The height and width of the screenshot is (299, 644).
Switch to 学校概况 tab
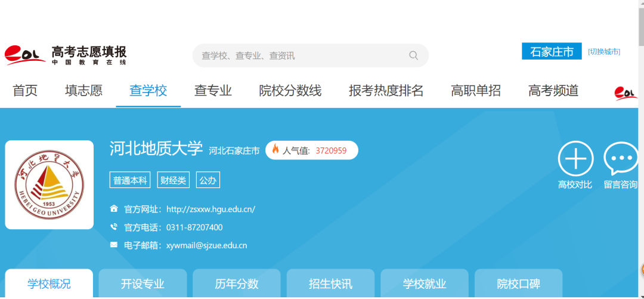tap(49, 283)
